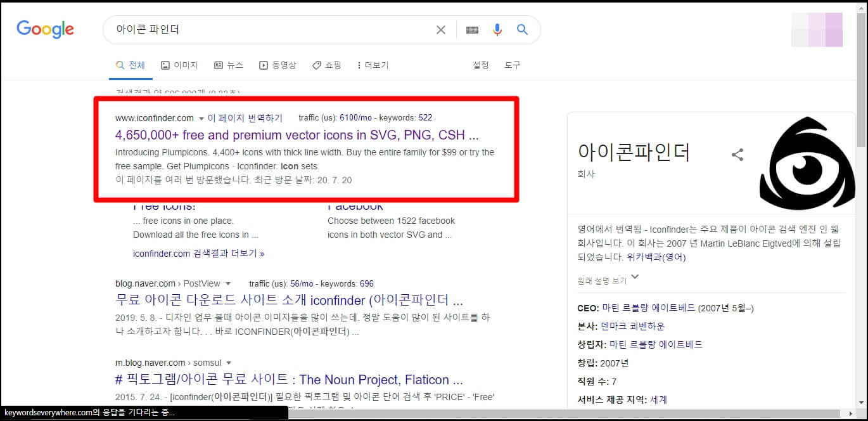Open the 더보기 menu

pos(373,65)
